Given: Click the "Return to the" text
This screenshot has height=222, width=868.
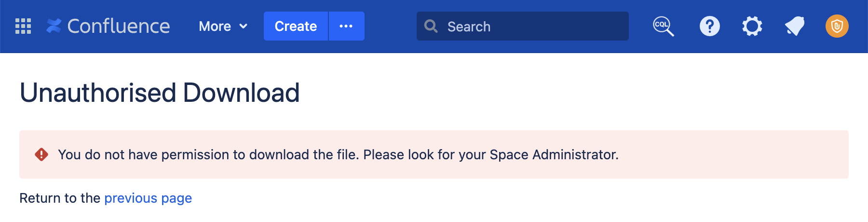Looking at the screenshot, I should pos(60,198).
